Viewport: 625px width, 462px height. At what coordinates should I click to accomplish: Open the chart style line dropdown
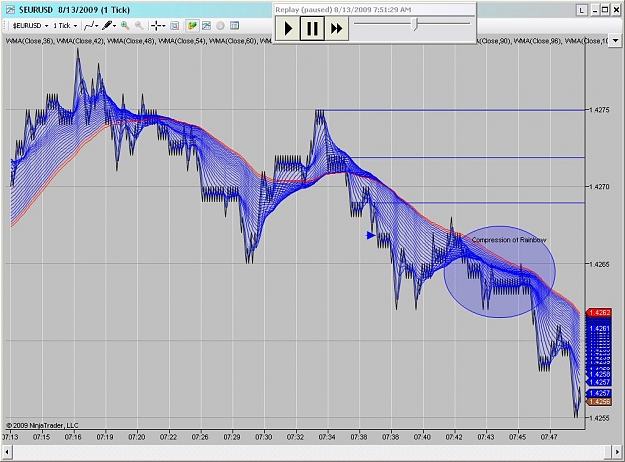coord(91,26)
